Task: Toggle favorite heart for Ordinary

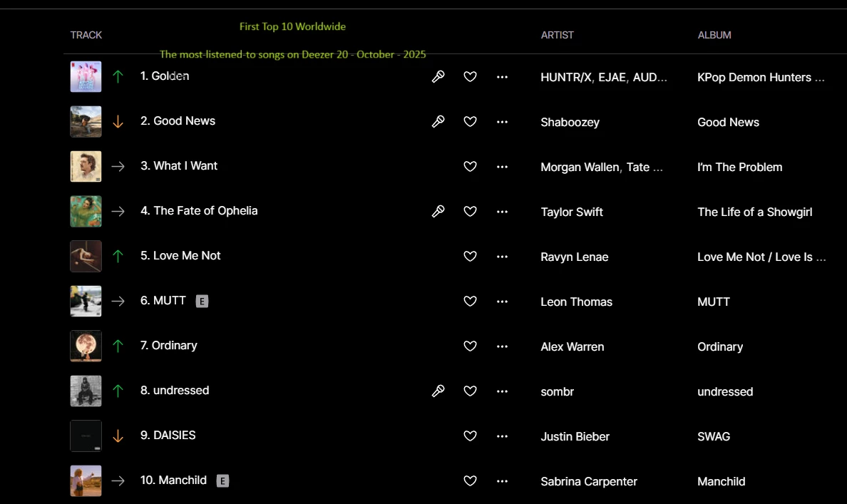Action: pyautogui.click(x=470, y=346)
